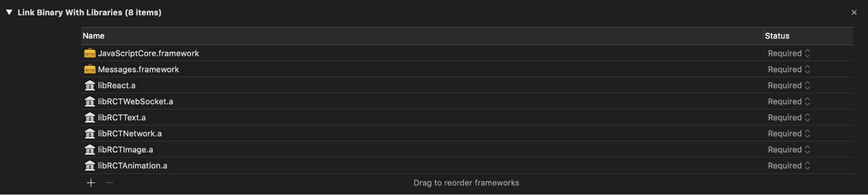Click the JavaScriptCore.framework toolbox icon
Viewport: 868px width, 195px height.
[x=90, y=53]
